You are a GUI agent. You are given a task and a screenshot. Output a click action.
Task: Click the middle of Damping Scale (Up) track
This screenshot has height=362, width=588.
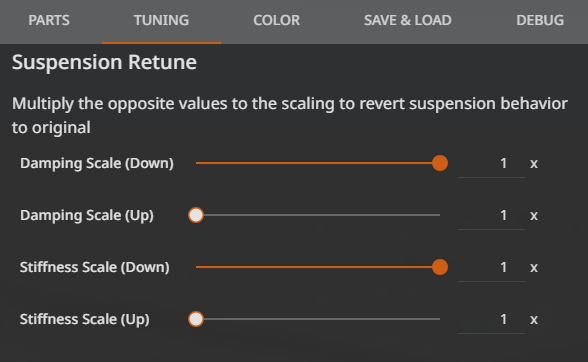pyautogui.click(x=318, y=215)
